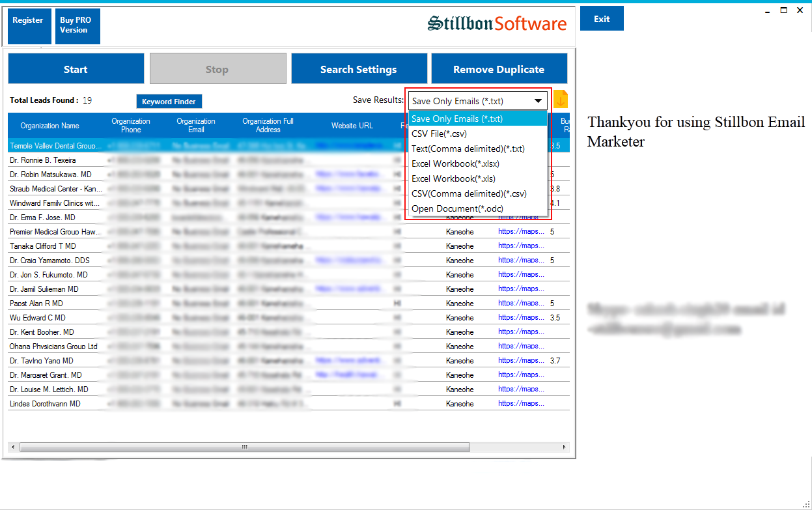Select Dr. Jamil Sulieman MD
The height and width of the screenshot is (510, 812).
pos(44,289)
